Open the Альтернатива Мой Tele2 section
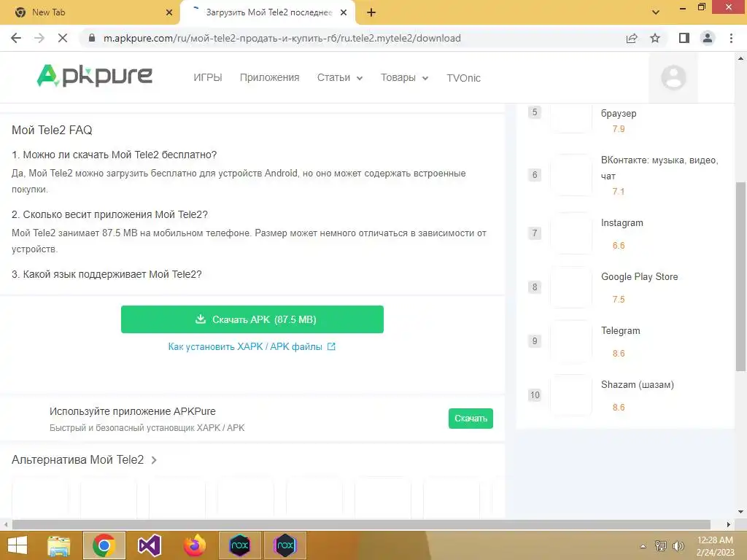 pos(77,459)
